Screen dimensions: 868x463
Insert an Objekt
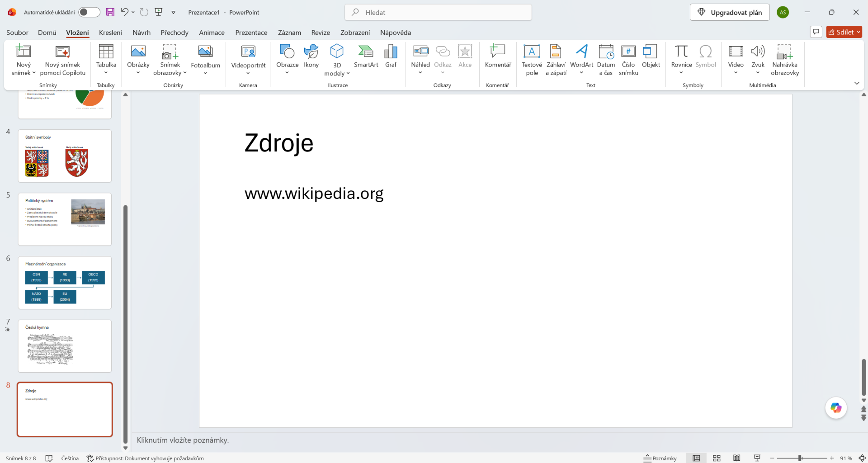[x=651, y=56]
